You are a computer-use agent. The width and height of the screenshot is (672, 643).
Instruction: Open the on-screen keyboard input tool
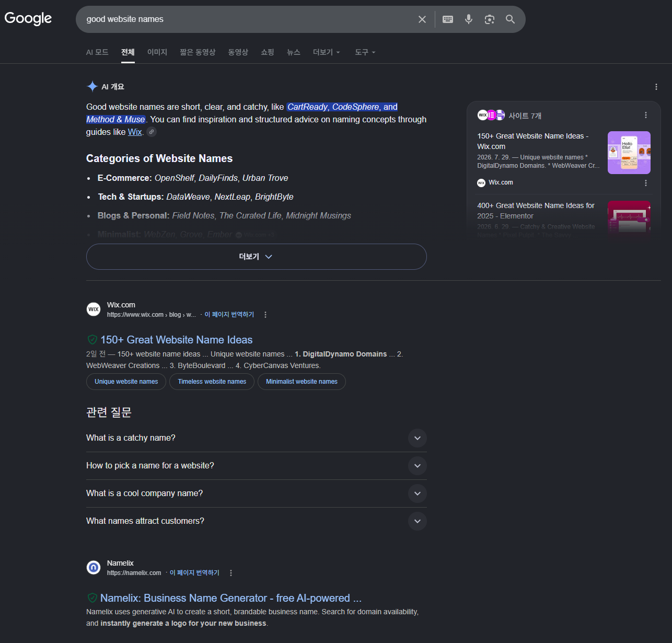pos(448,19)
